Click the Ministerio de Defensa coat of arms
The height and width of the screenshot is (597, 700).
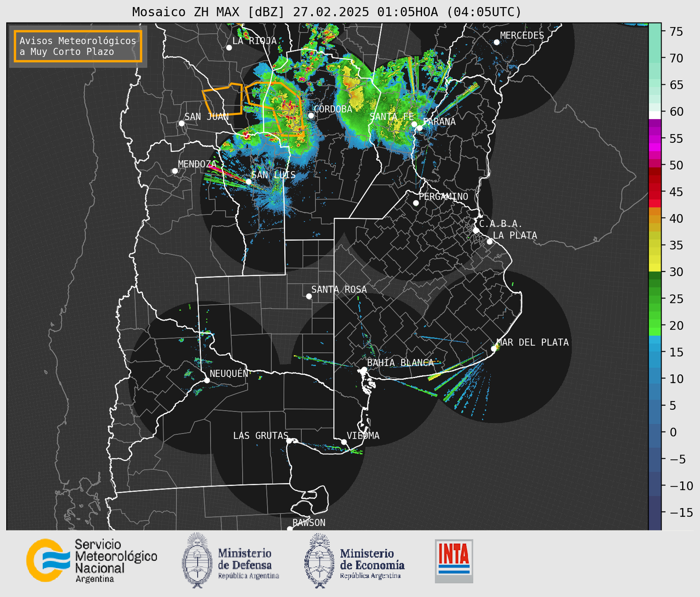click(198, 560)
